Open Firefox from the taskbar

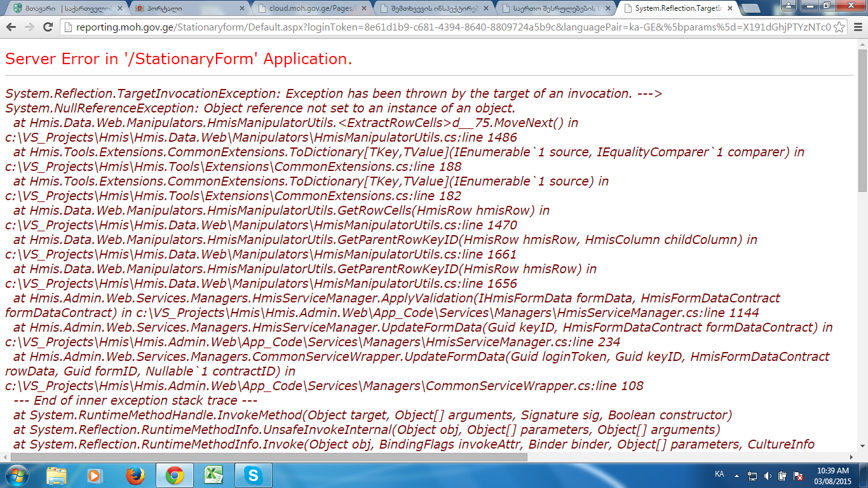pyautogui.click(x=135, y=475)
